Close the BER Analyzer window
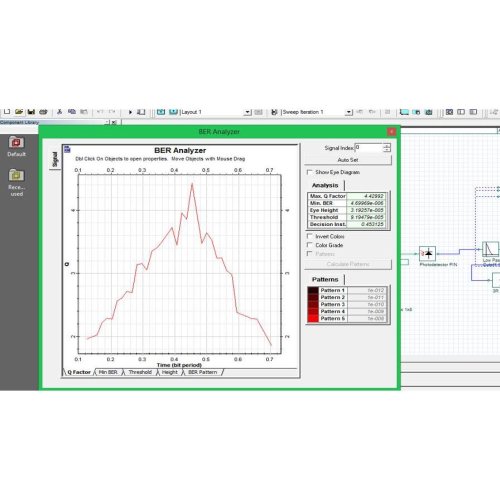 [391, 132]
